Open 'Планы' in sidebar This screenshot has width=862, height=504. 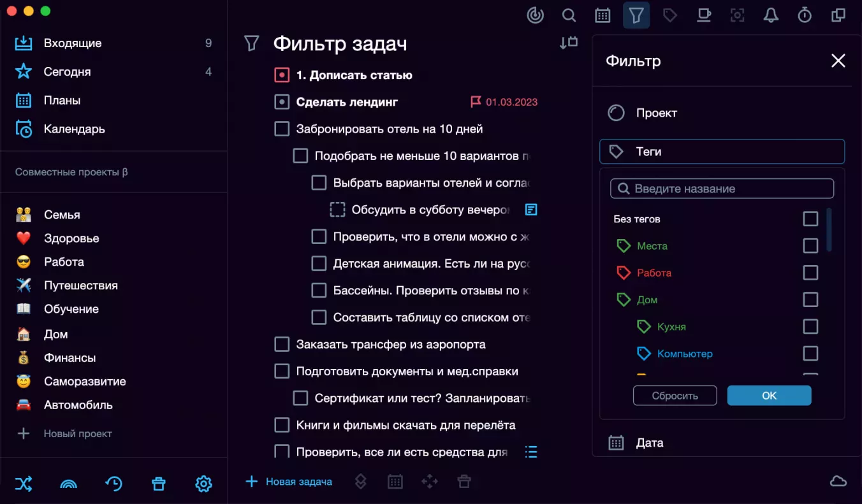[113, 101]
